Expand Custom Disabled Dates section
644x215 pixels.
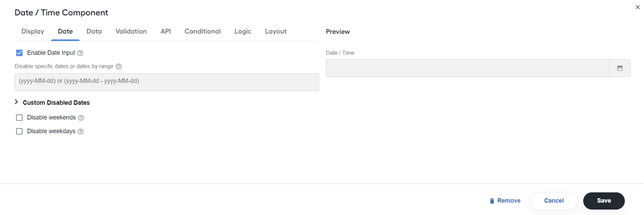pos(52,102)
